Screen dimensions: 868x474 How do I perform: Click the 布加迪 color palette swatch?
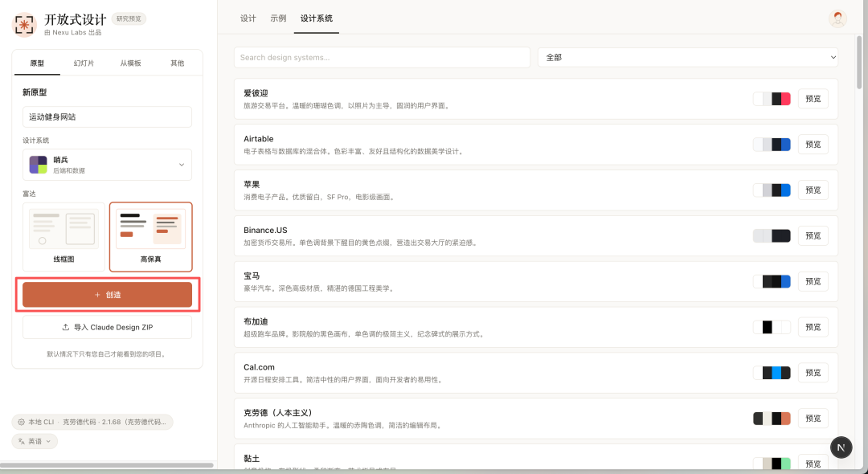(x=772, y=328)
